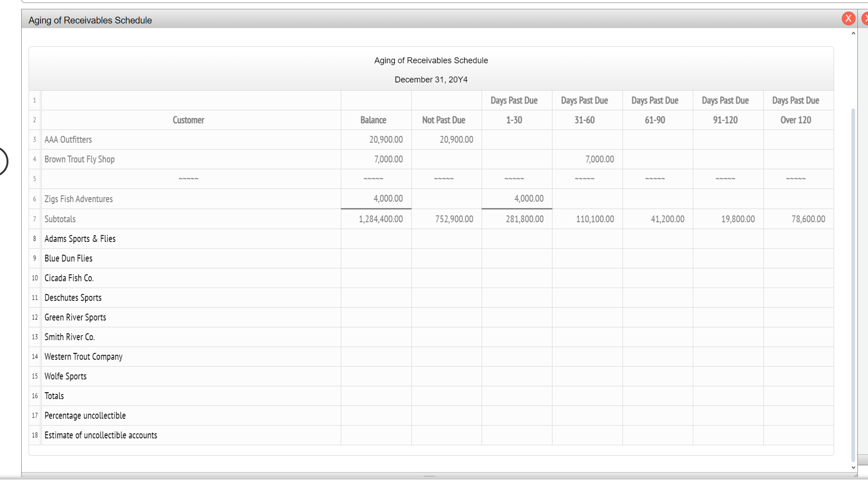
Task: Click the partially visible second close button
Action: tap(865, 19)
